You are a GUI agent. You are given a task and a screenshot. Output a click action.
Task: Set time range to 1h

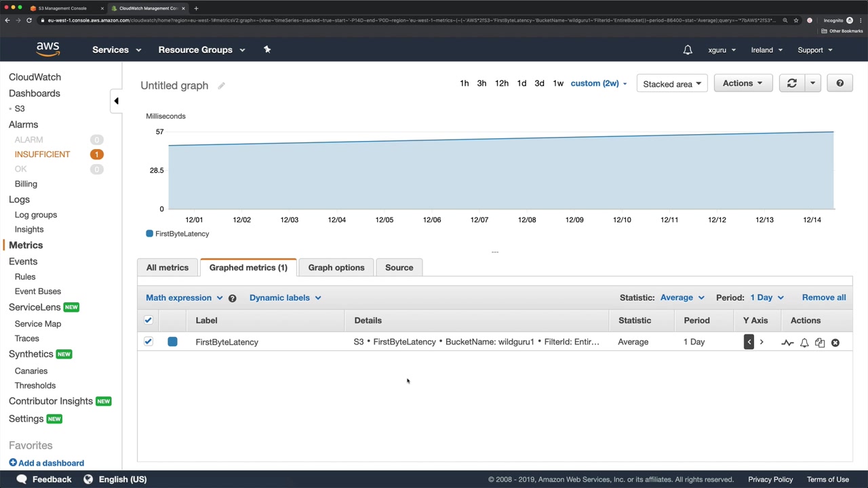465,83
